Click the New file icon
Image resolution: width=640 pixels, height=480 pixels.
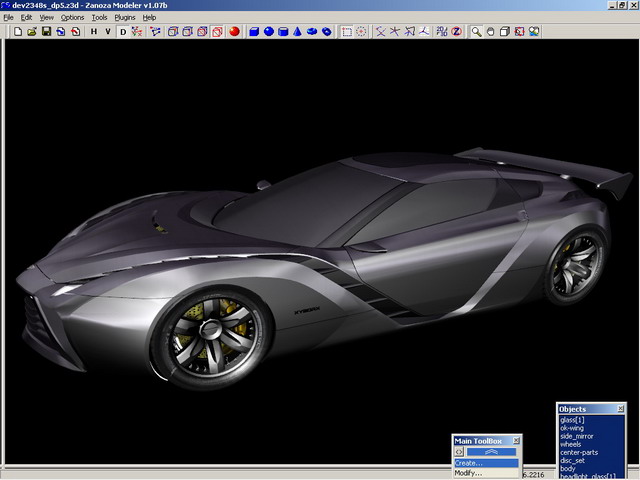(18, 32)
